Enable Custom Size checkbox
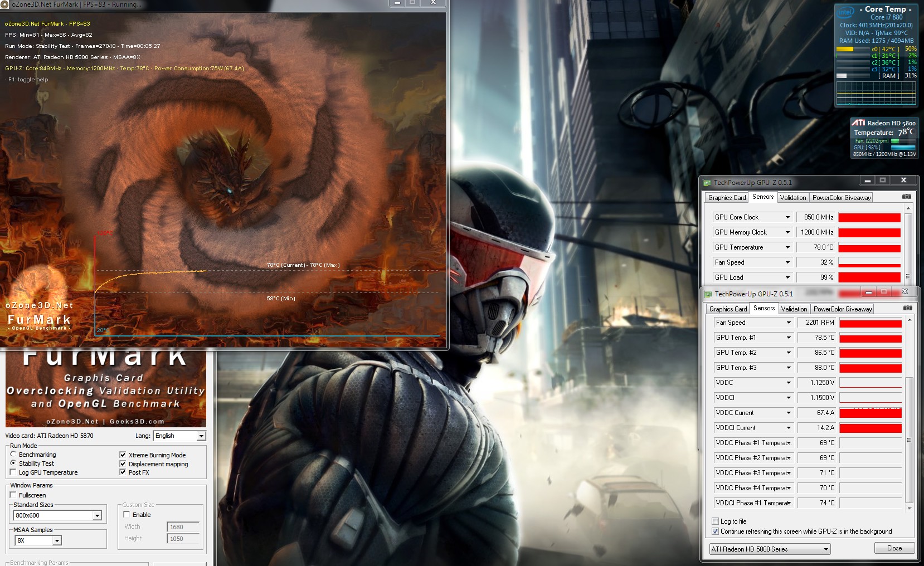This screenshot has width=924, height=566. [127, 514]
